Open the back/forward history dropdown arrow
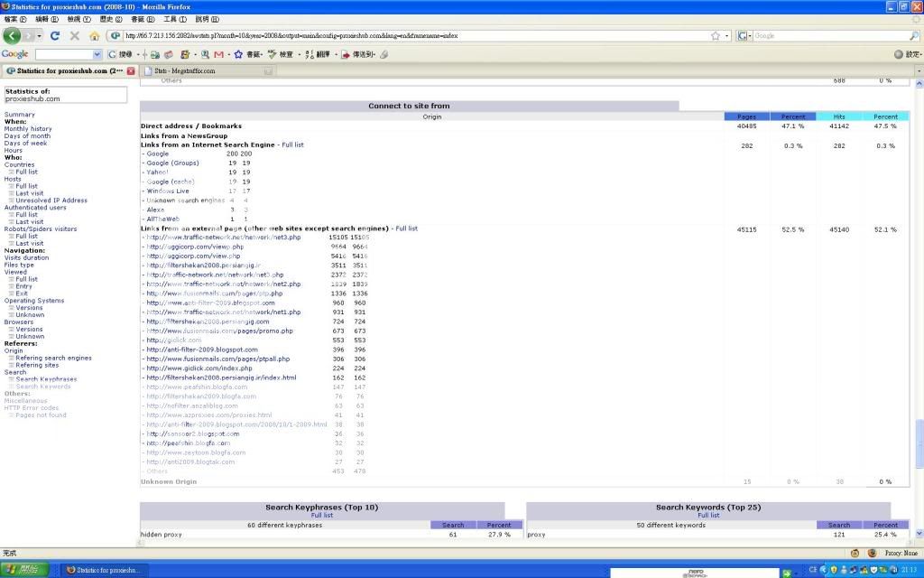Screen dimensions: 924x578 click(37, 36)
